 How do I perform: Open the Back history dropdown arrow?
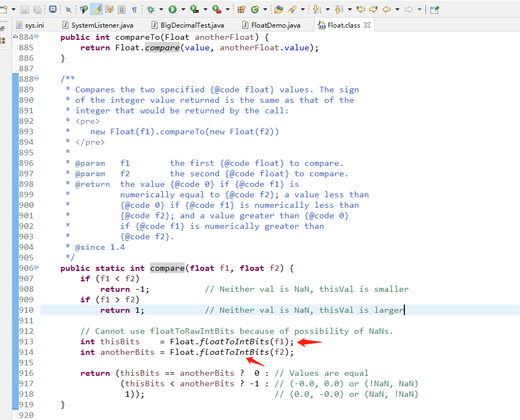[x=397, y=9]
